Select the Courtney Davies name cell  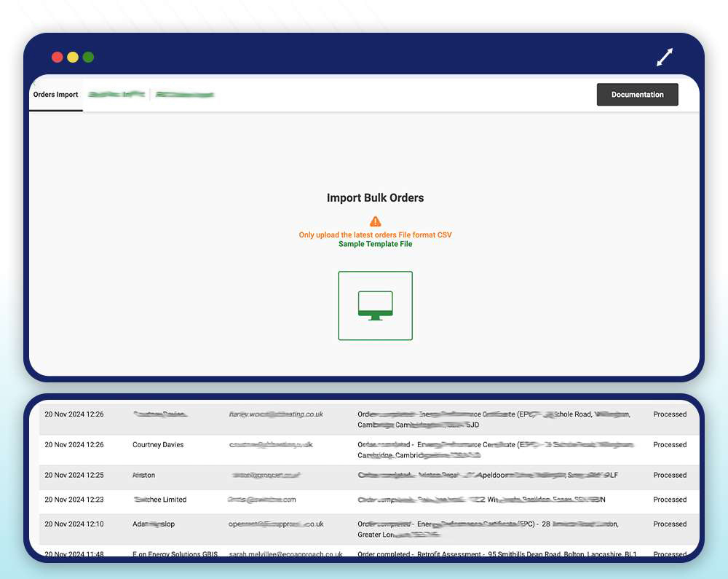[x=158, y=445]
